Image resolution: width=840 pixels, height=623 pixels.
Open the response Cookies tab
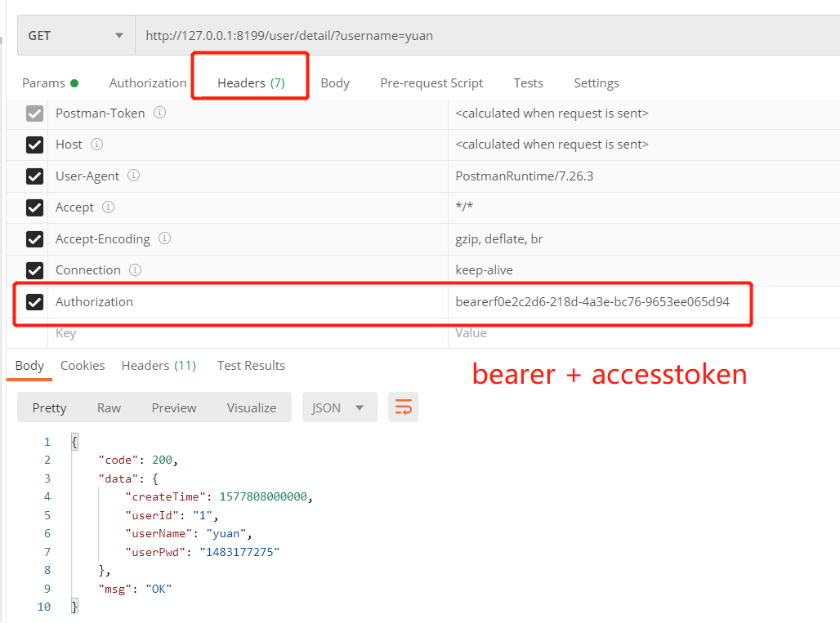[83, 365]
